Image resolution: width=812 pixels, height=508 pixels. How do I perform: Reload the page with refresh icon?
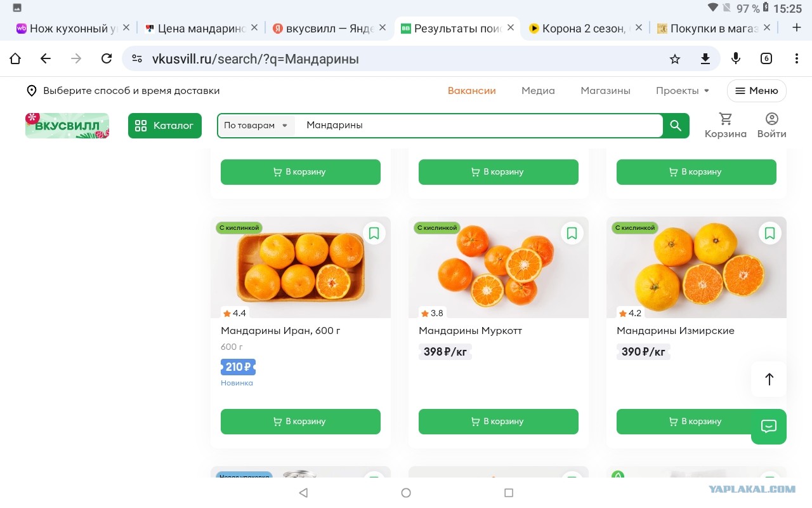pos(107,59)
